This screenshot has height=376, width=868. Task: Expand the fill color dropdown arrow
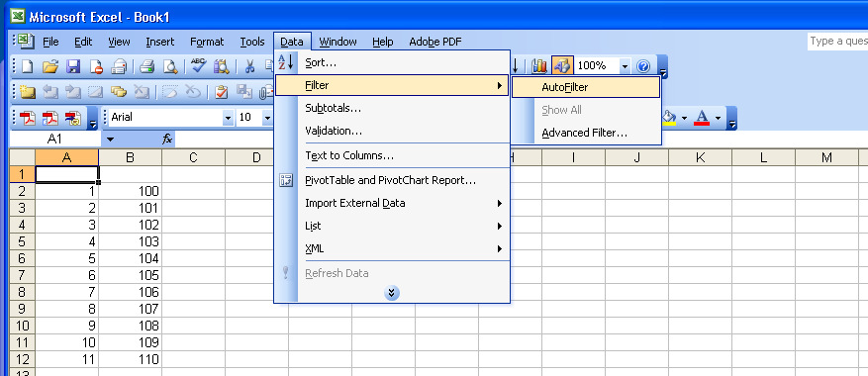pyautogui.click(x=685, y=118)
